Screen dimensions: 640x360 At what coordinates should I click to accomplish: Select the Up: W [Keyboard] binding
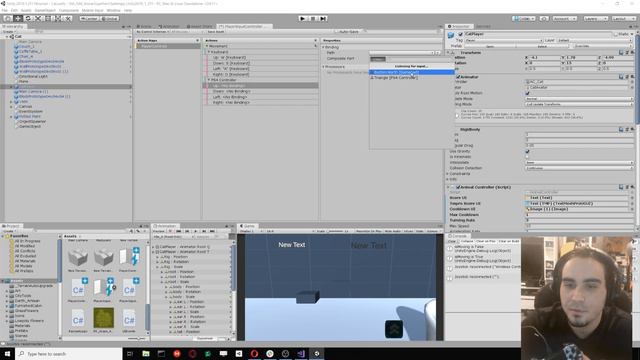tap(261, 58)
